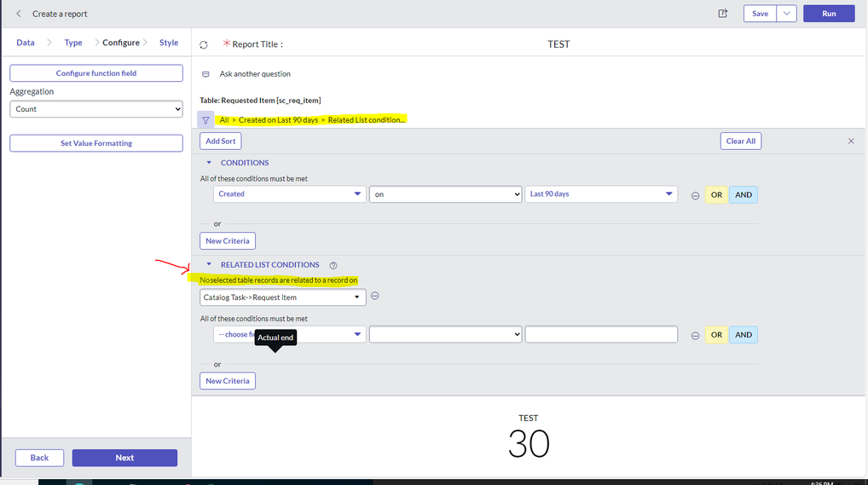Collapse the CONDITIONS section
868x485 pixels.
tap(209, 162)
